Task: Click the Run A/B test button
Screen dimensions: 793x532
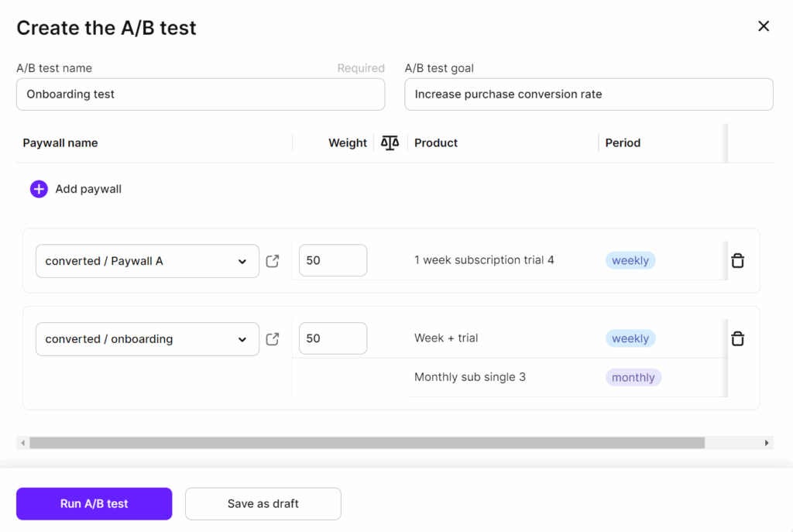Action: [x=94, y=503]
